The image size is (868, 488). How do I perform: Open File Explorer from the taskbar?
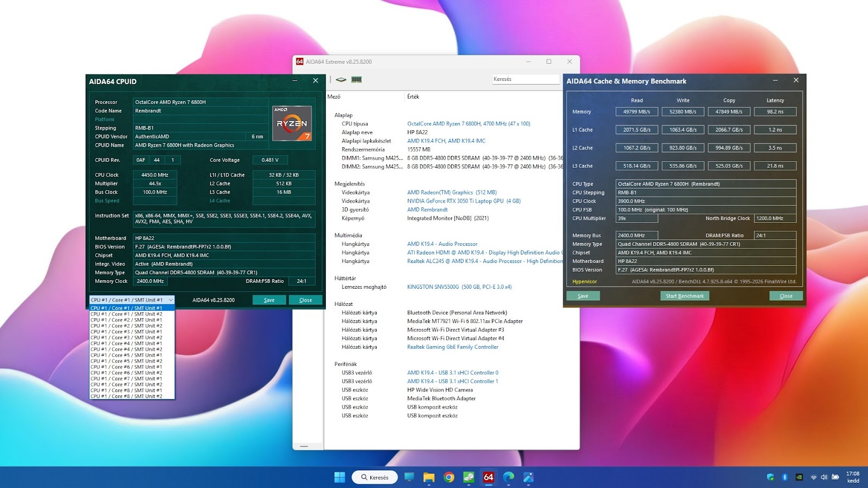coord(429,477)
